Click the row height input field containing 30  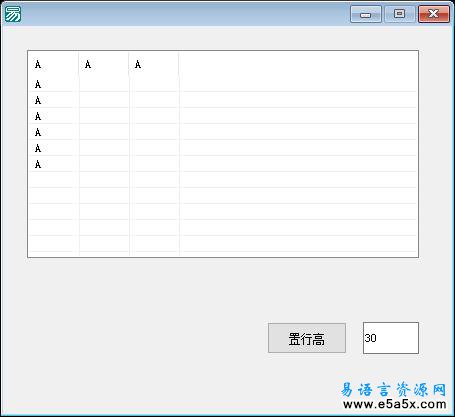[x=391, y=338]
